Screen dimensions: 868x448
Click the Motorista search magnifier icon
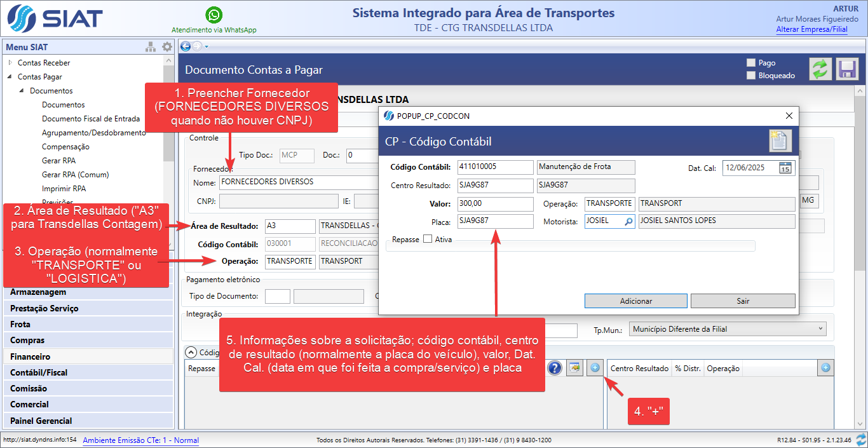point(628,221)
